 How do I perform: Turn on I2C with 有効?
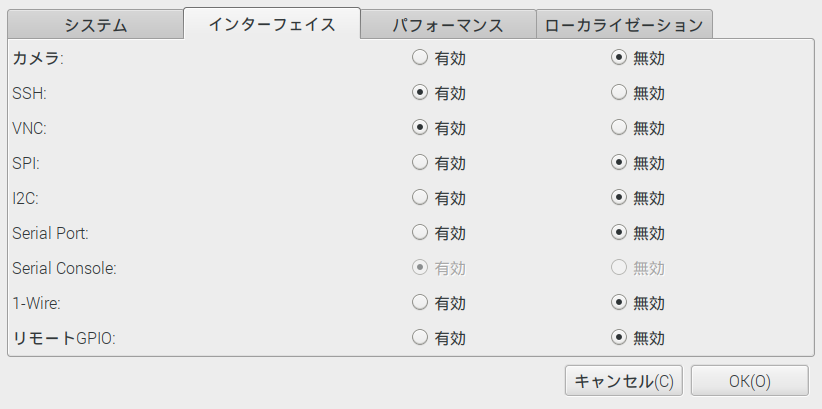[x=420, y=197]
